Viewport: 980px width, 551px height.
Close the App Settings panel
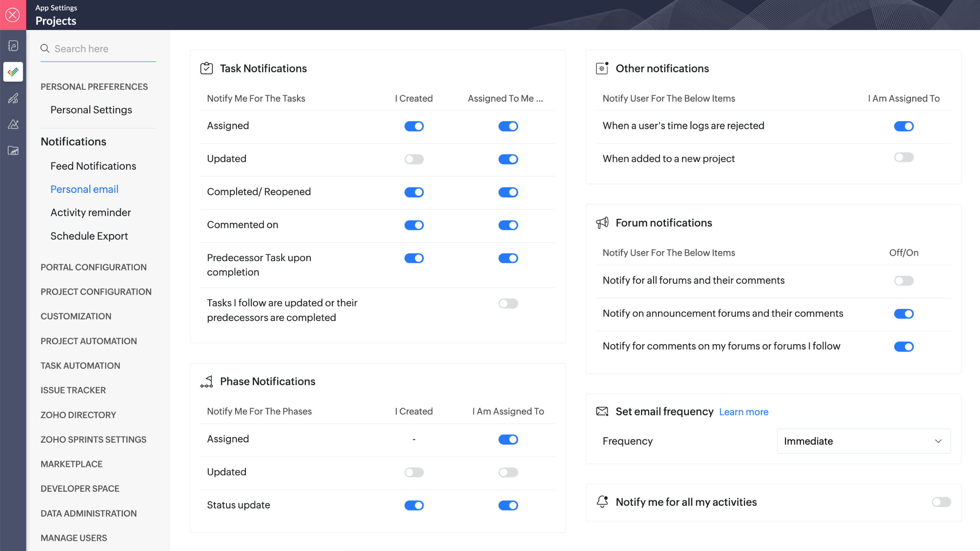[13, 15]
